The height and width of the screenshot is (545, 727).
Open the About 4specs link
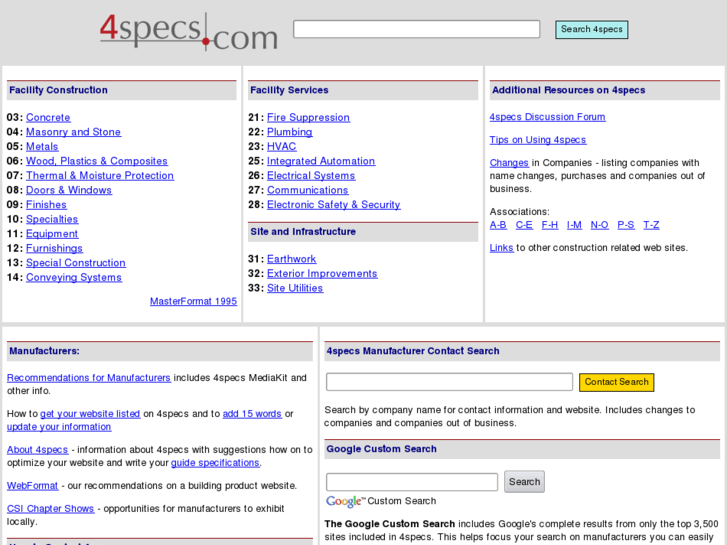click(38, 450)
